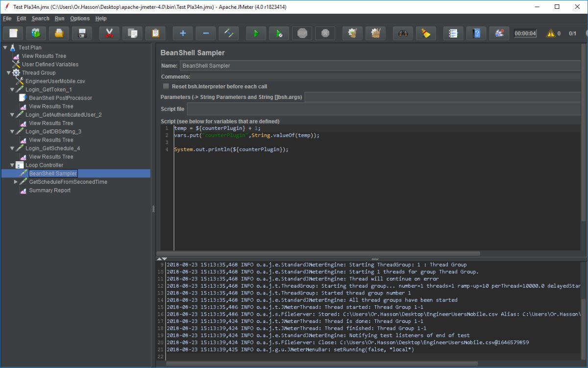The height and width of the screenshot is (368, 588).
Task: Collapse the Loop Controller node
Action: pyautogui.click(x=12, y=165)
